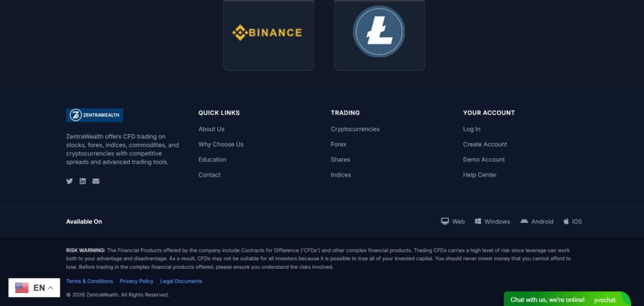This screenshot has width=644, height=306.
Task: Visit the Forex trading page
Action: click(338, 145)
